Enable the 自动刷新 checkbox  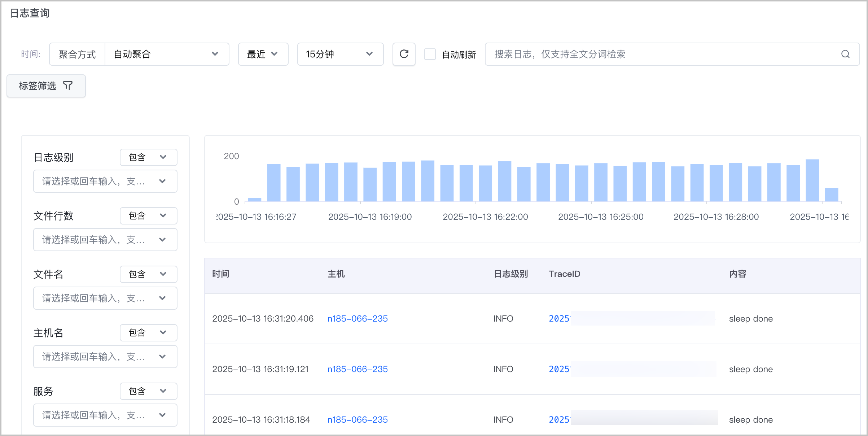coord(430,54)
